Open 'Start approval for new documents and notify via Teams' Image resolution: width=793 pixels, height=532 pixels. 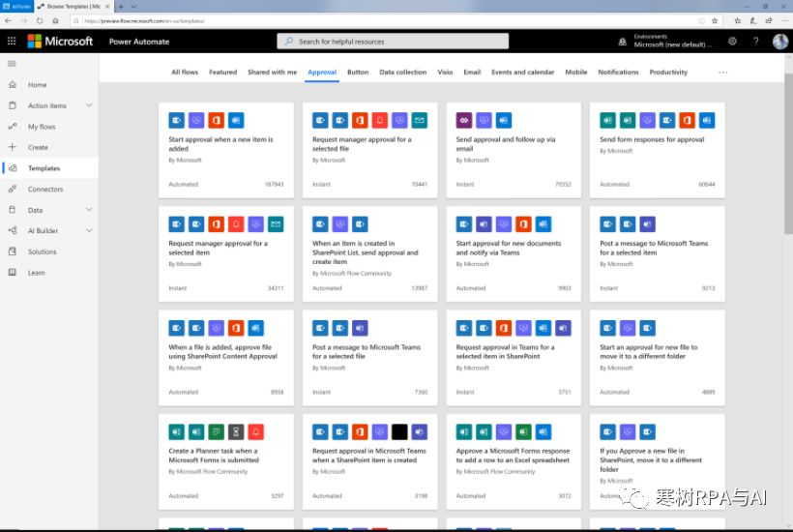pyautogui.click(x=514, y=253)
